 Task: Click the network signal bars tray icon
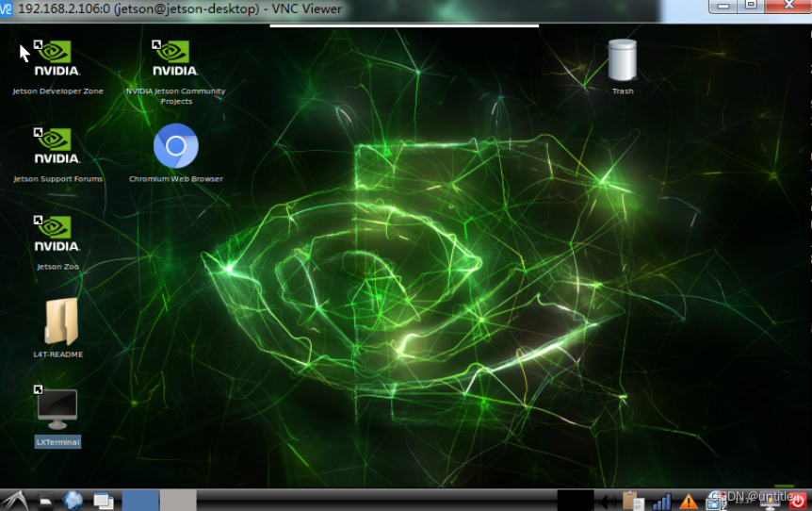click(x=662, y=502)
